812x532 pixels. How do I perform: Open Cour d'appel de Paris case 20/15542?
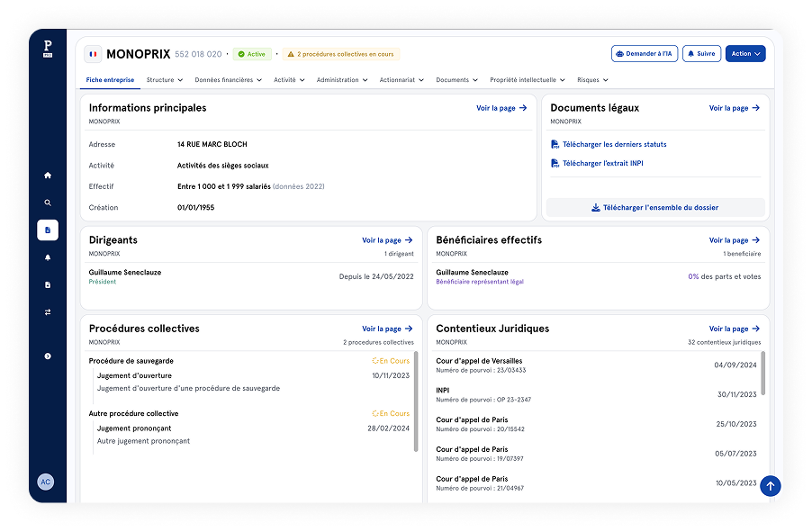[596, 424]
